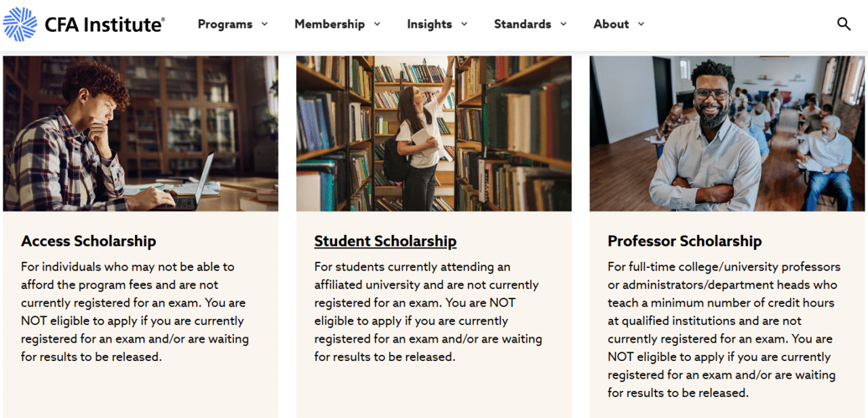Click the Professor Scholarship classroom photo
Screen dimensions: 868x418
click(727, 134)
